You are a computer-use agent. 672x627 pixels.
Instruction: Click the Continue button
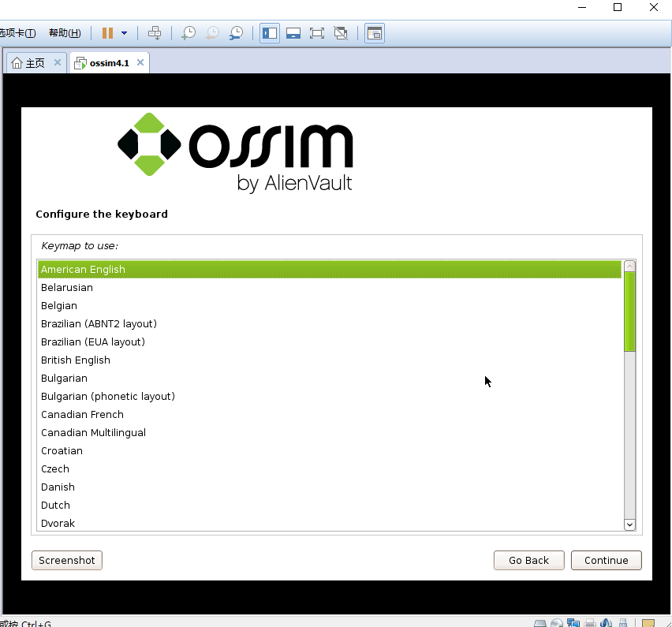pyautogui.click(x=606, y=560)
